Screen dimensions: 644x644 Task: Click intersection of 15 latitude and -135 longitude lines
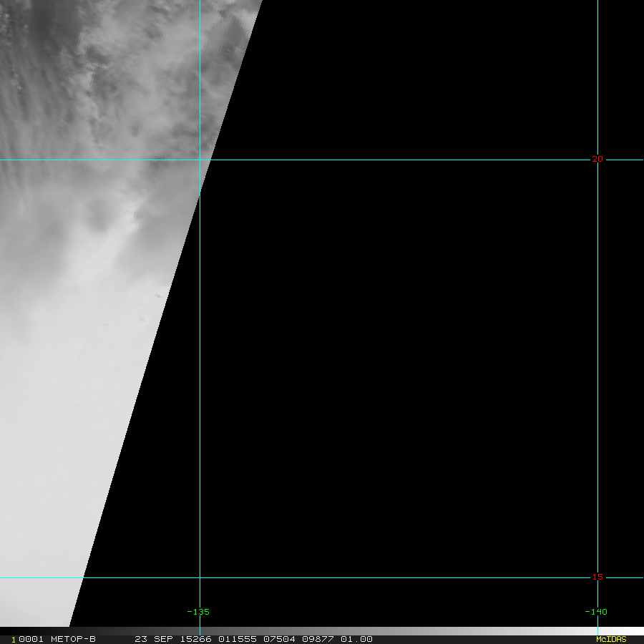click(200, 577)
